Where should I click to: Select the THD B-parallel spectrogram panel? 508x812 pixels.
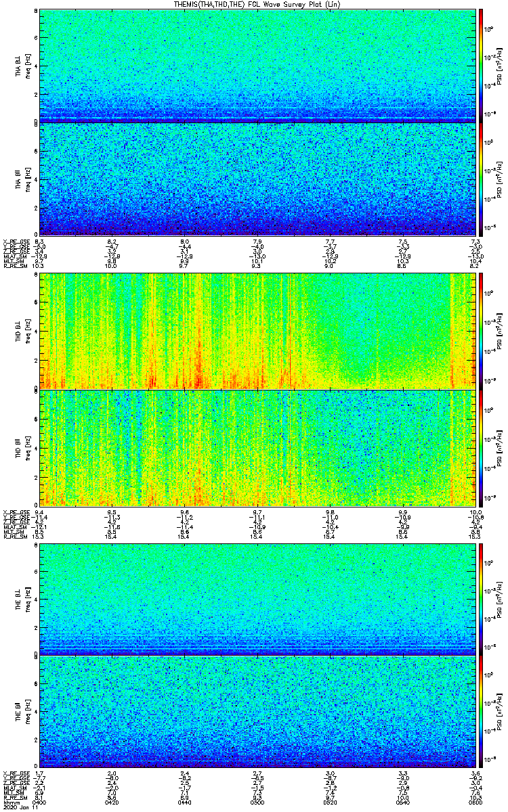[257, 447]
